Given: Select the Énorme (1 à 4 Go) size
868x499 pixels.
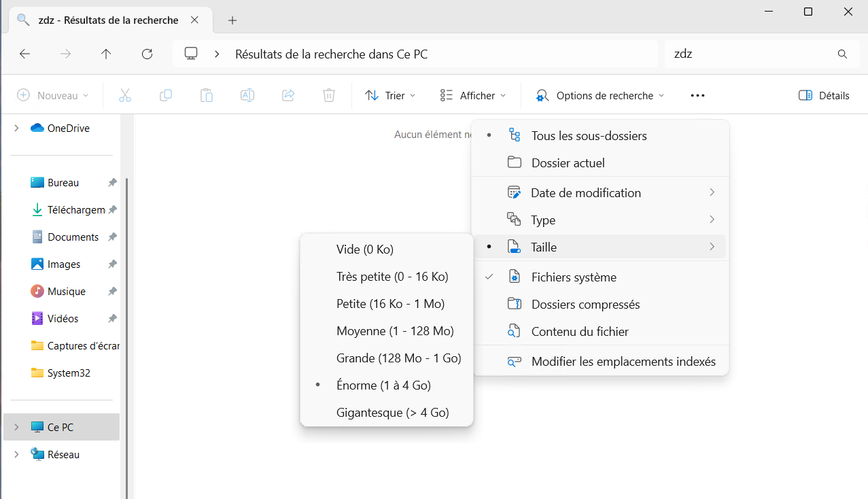Looking at the screenshot, I should 383,385.
